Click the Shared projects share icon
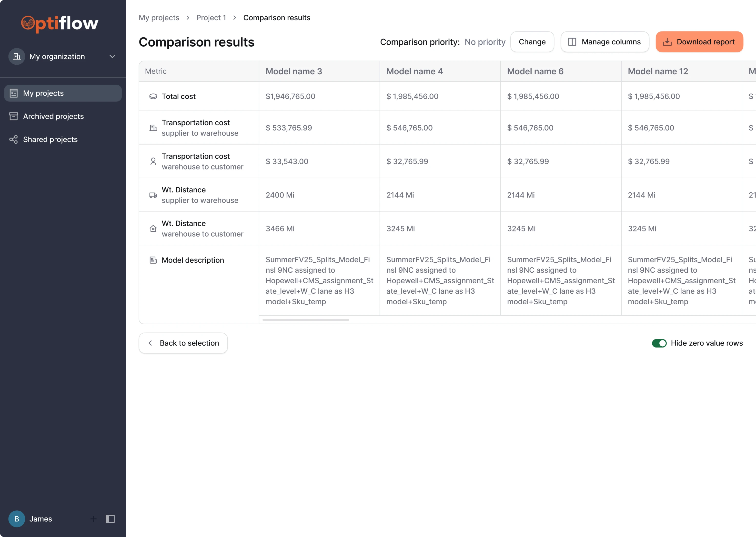 tap(13, 139)
